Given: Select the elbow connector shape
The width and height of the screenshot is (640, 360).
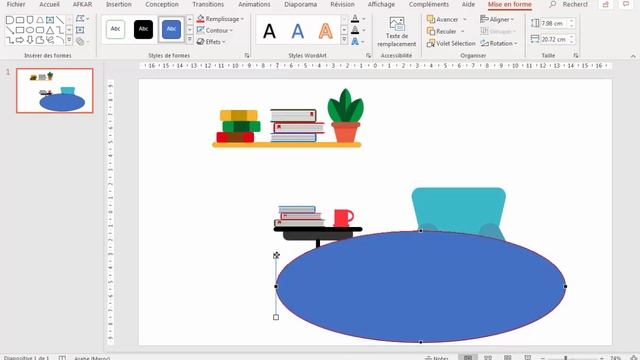Looking at the screenshot, I should 60,30.
